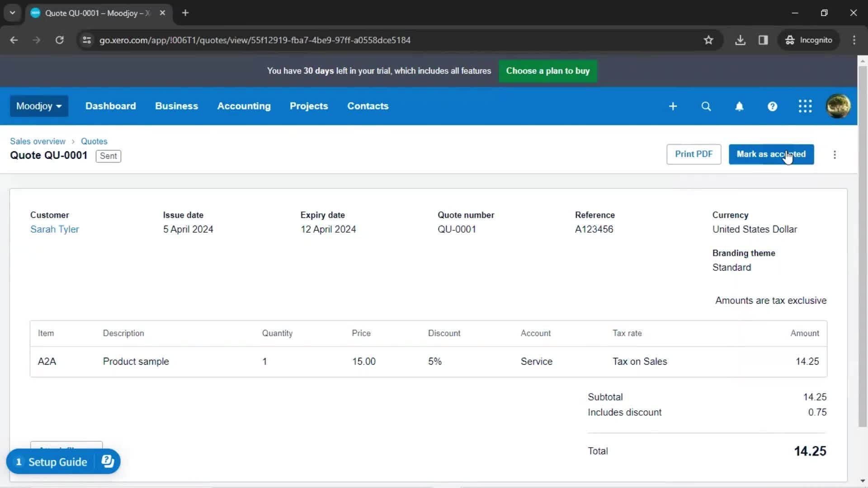Open the Projects menu

point(309,106)
